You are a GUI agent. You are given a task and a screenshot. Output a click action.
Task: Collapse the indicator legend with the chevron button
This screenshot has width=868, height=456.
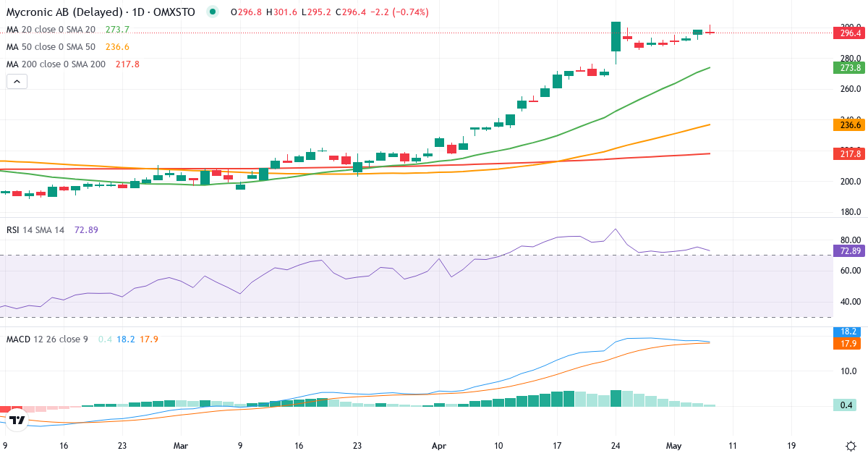pyautogui.click(x=17, y=82)
